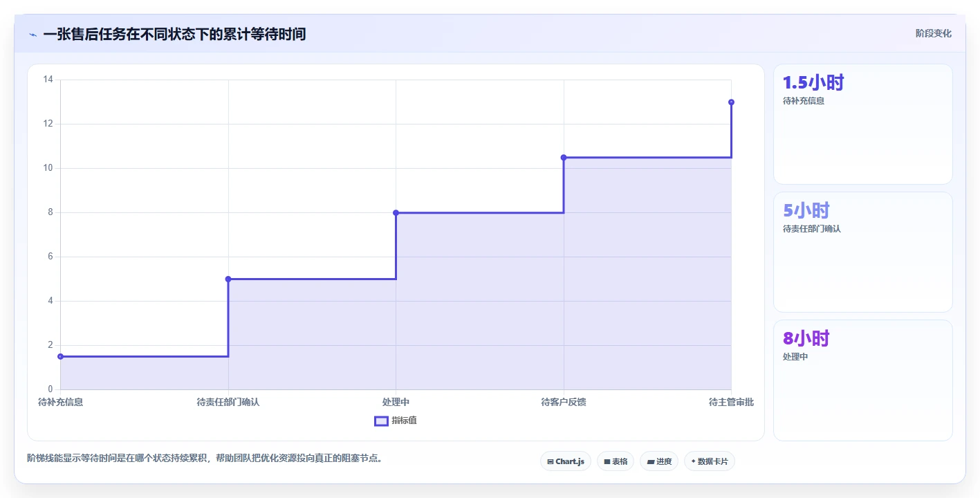Click the chart title 一张售后任务在不同状态下的累计等待时间
The height and width of the screenshot is (498, 980).
point(174,34)
